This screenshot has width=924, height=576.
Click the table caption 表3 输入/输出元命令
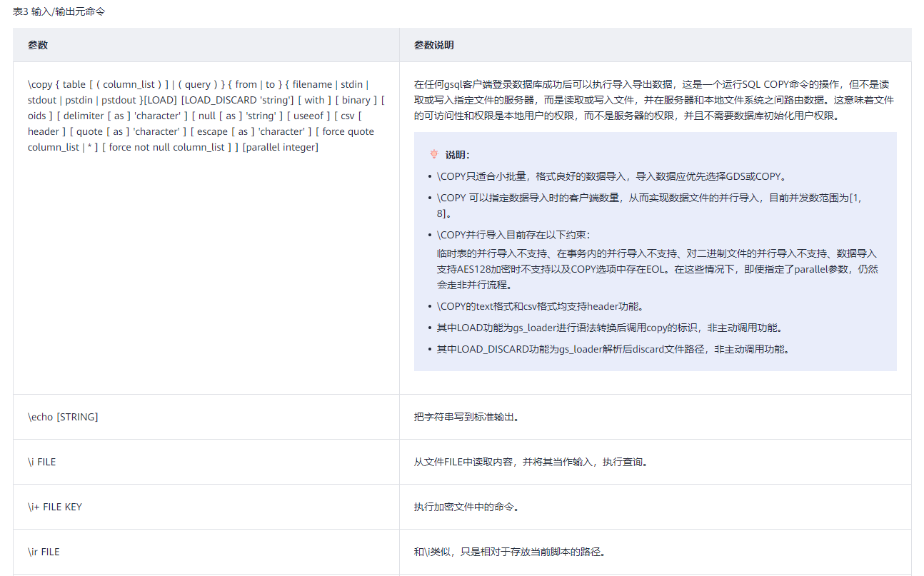(59, 12)
